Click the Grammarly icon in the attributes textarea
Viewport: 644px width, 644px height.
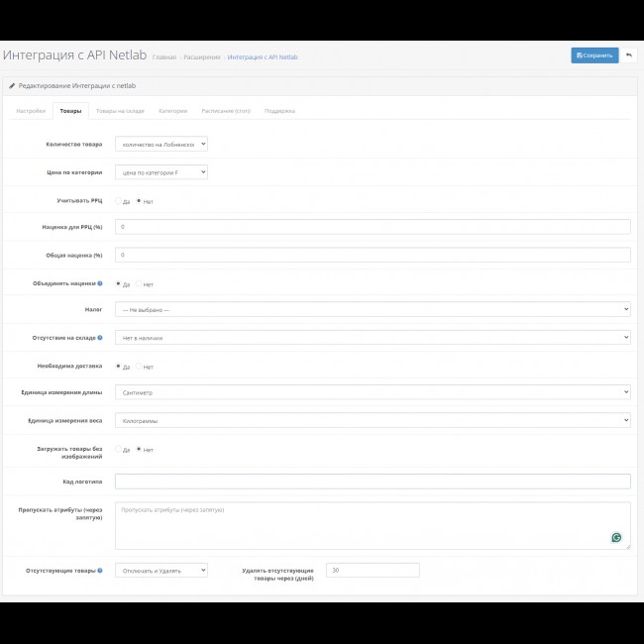(616, 537)
